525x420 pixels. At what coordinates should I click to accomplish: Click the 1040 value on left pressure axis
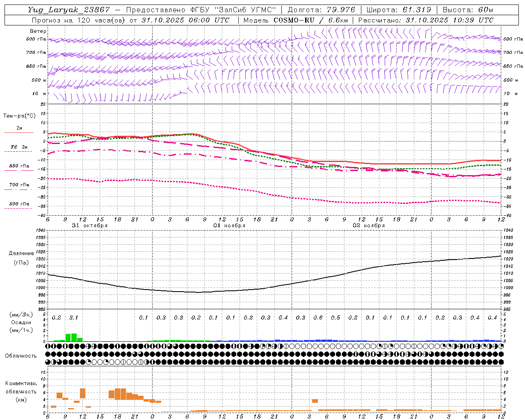pyautogui.click(x=40, y=231)
